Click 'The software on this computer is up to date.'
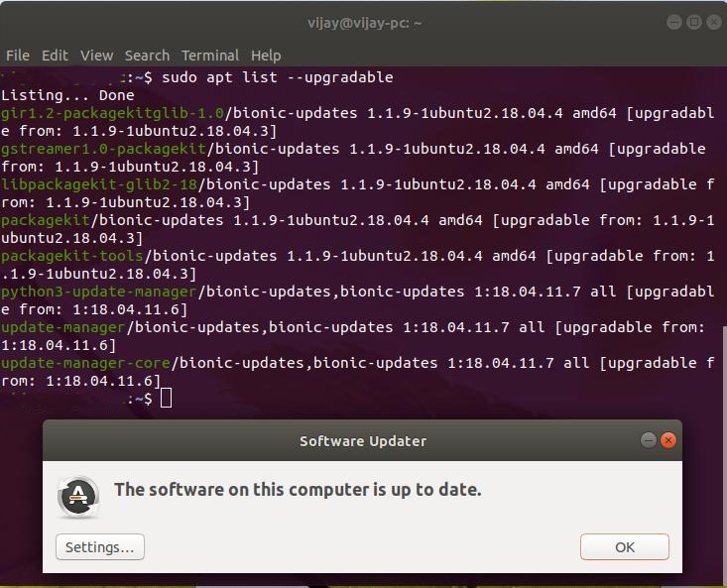The image size is (727, 588). [x=298, y=490]
